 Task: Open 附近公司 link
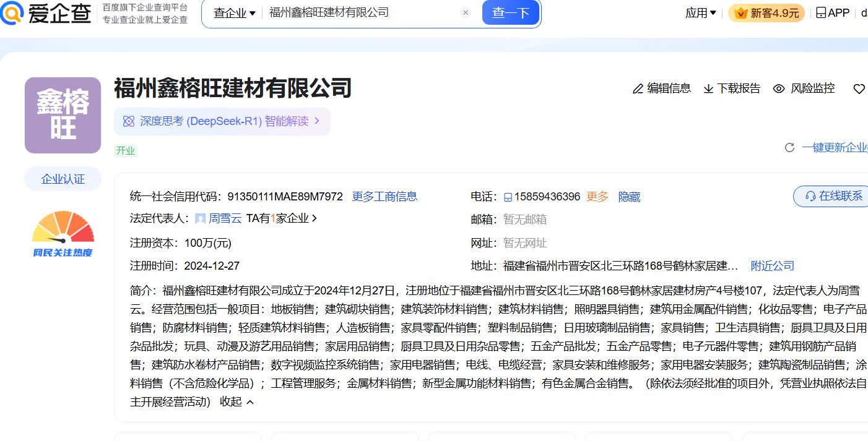[x=772, y=266]
